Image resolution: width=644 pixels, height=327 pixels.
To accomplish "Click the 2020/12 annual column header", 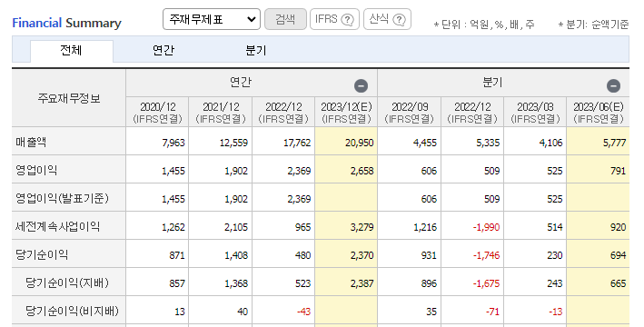I will [157, 112].
